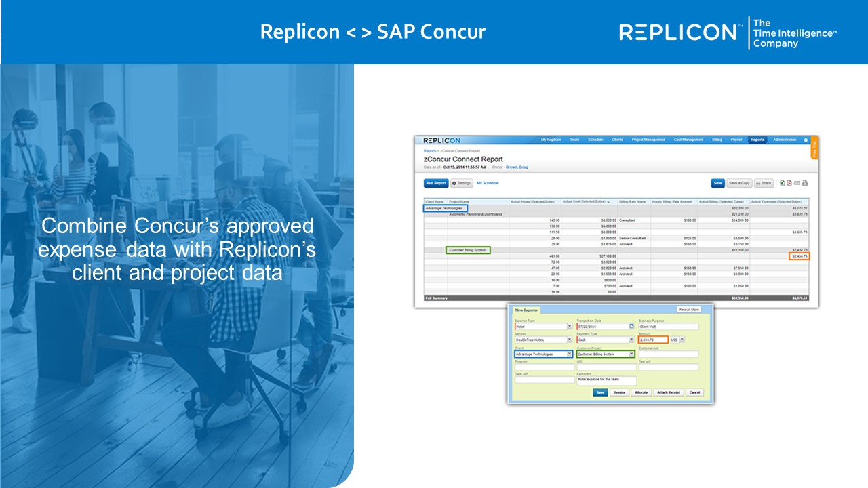Click the empty Customer/Job field
868x488 pixels.
tap(669, 354)
